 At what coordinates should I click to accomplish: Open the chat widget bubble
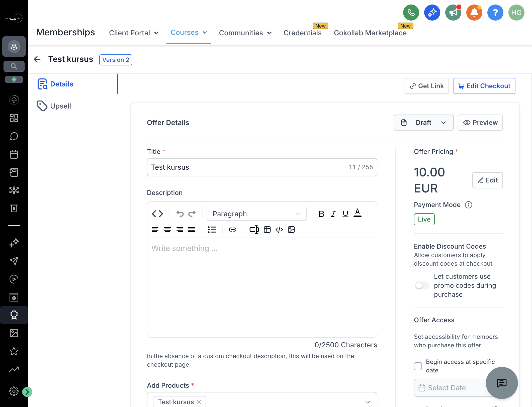[502, 383]
